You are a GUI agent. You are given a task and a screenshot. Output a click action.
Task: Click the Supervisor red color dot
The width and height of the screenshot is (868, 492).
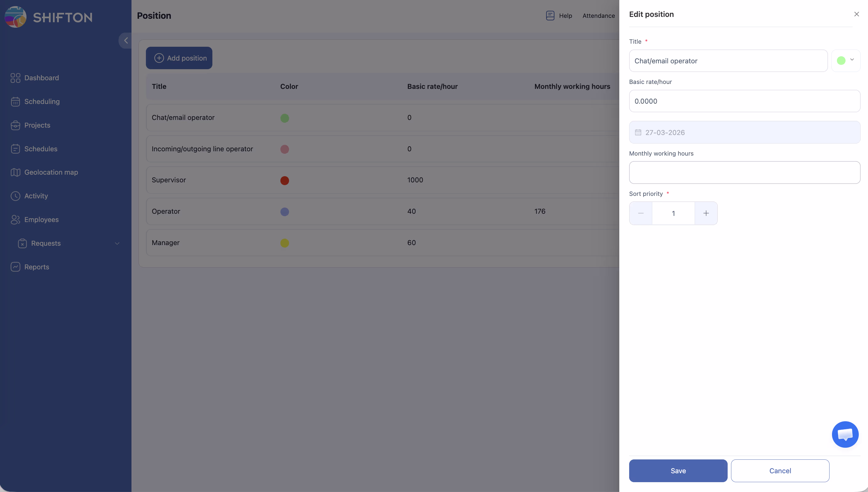pos(284,181)
